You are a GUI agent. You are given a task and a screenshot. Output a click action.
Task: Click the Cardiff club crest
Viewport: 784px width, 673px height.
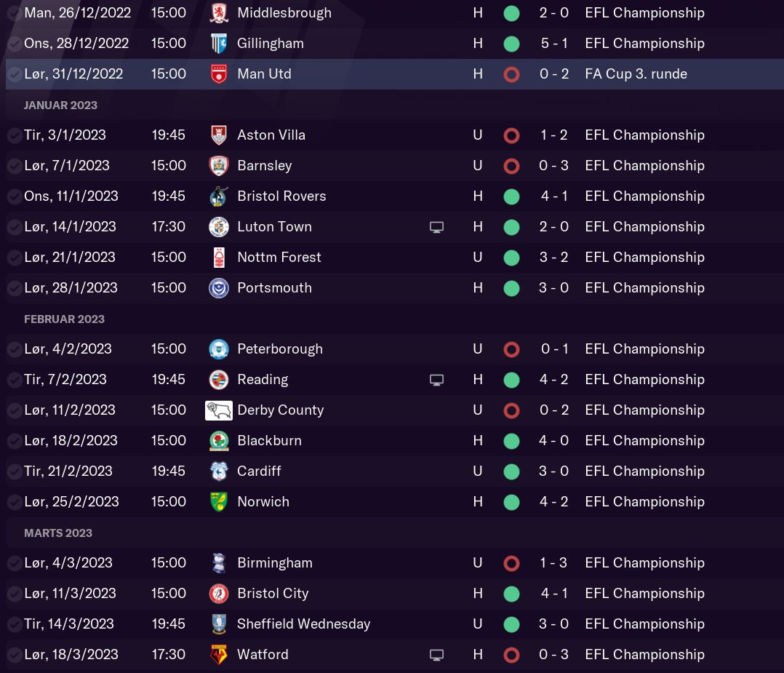tap(218, 471)
